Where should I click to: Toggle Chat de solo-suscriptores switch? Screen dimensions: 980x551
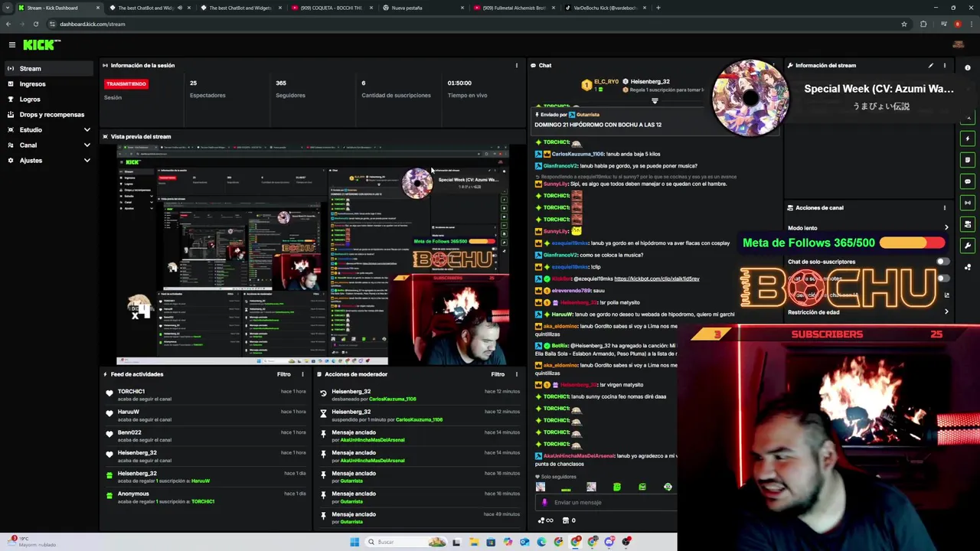[x=942, y=262]
